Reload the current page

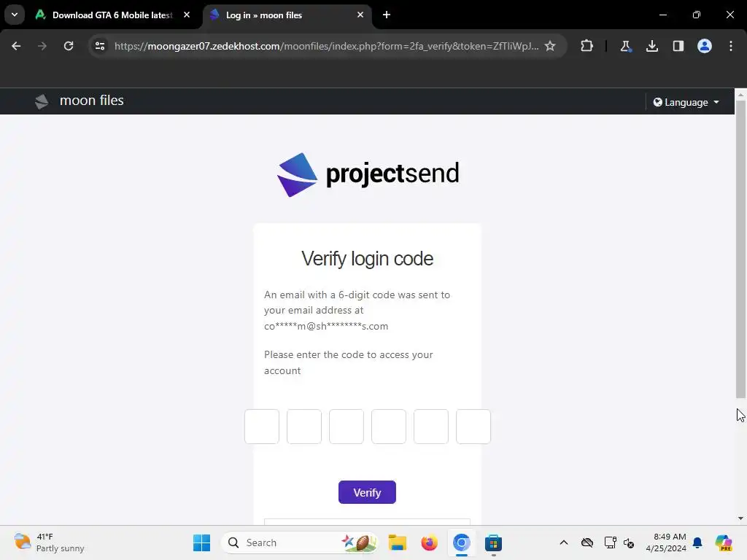tap(69, 46)
